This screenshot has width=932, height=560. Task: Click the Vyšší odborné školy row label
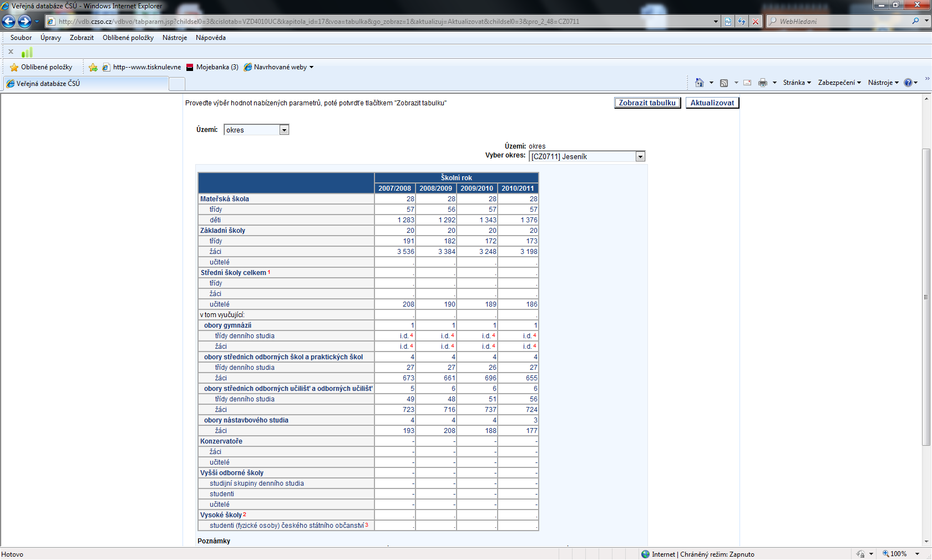(232, 473)
